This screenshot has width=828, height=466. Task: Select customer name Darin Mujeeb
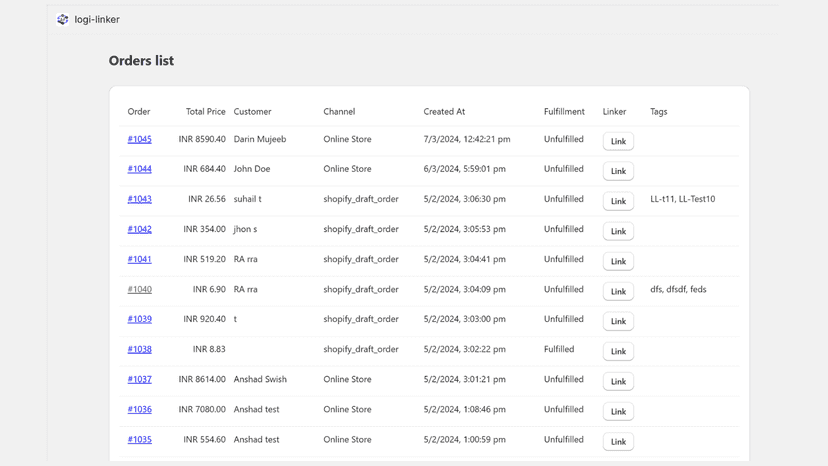(x=260, y=139)
